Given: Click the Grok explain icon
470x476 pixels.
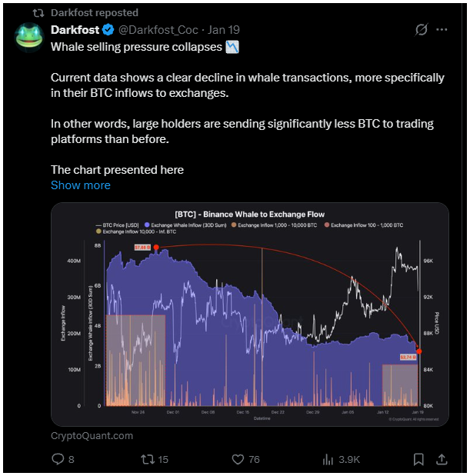Looking at the screenshot, I should pos(421,30).
